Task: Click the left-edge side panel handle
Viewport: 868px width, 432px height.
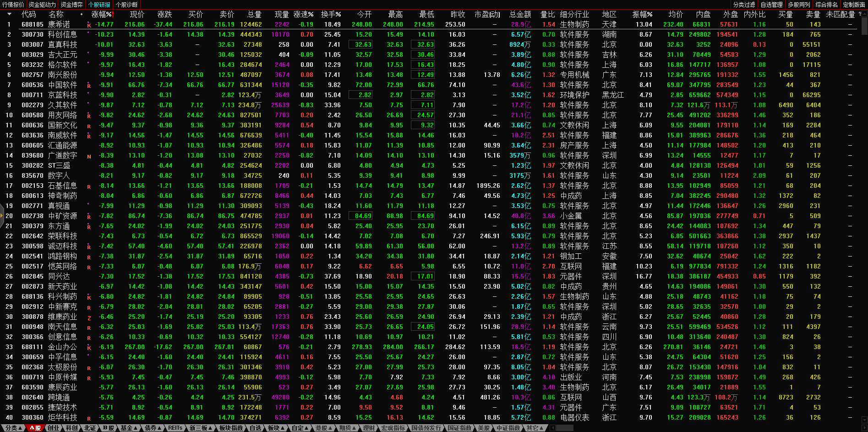Action: [2, 216]
